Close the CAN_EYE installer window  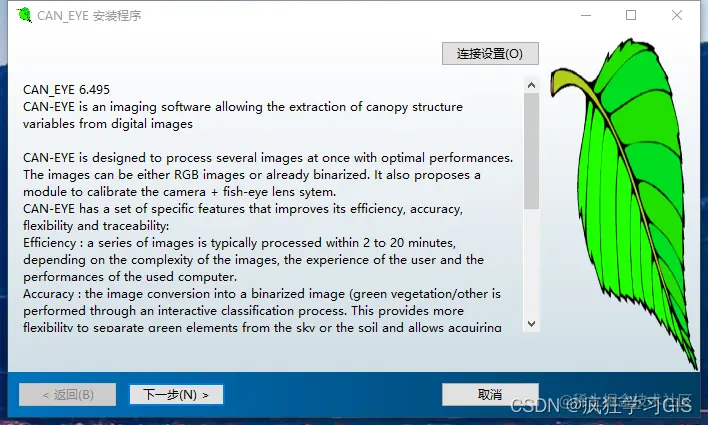[x=676, y=15]
